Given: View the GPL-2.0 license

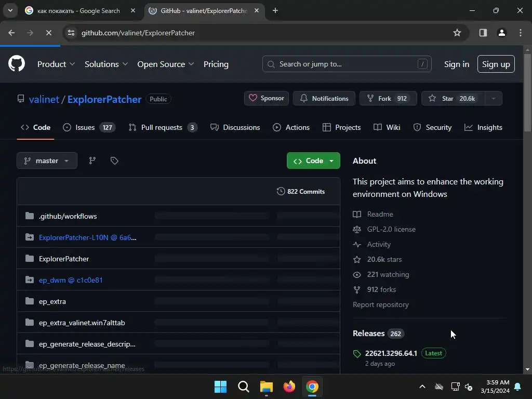Looking at the screenshot, I should [x=384, y=229].
